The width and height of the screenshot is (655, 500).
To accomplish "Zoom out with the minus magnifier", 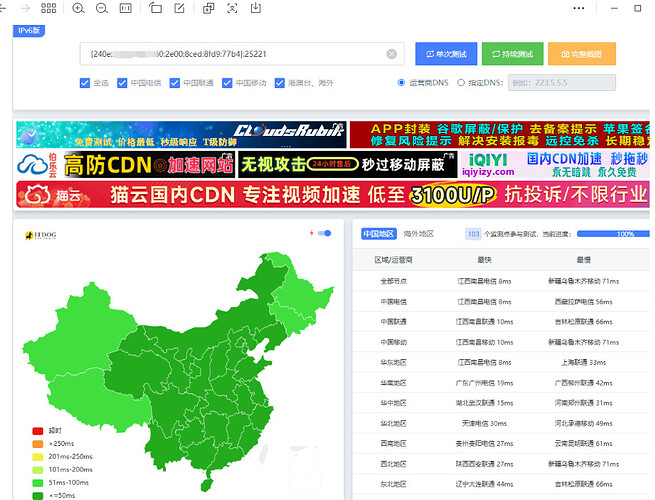I will (102, 8).
